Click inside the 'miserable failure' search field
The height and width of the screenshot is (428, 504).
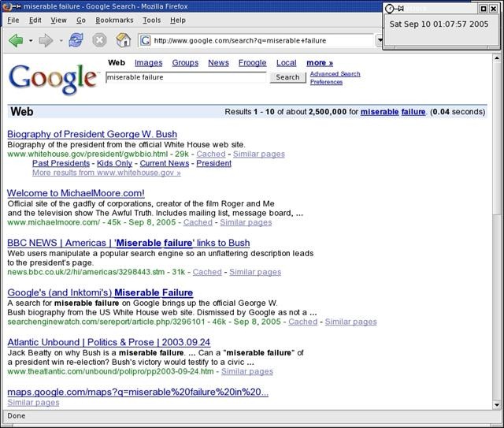point(186,77)
